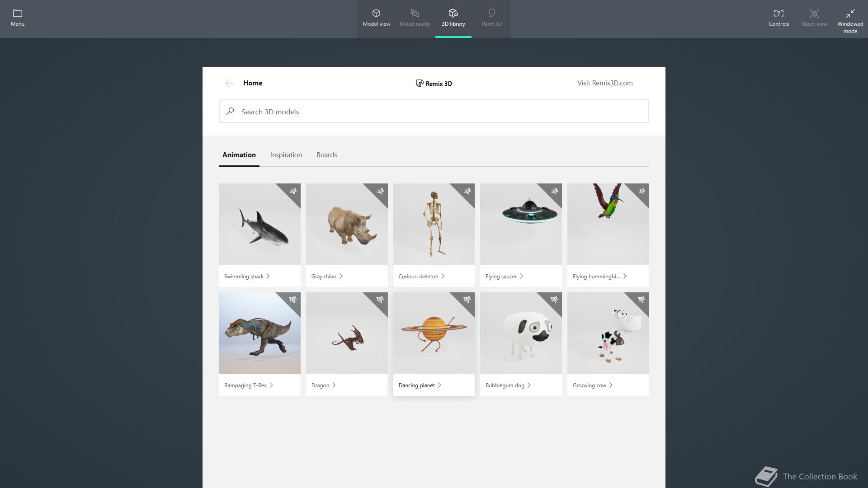Click animation badge on Dragon card
Screen dimensions: 868x488
(380, 300)
